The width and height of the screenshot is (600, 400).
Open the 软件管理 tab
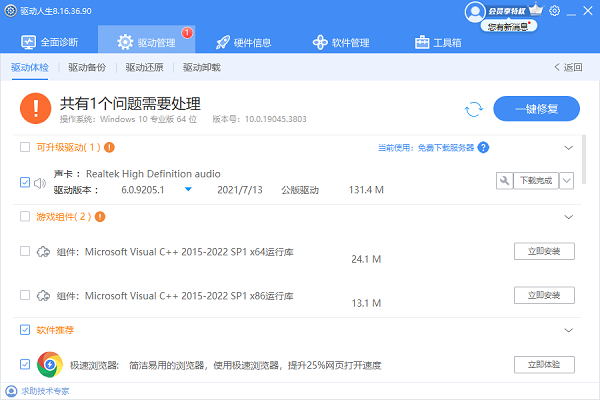(x=341, y=42)
